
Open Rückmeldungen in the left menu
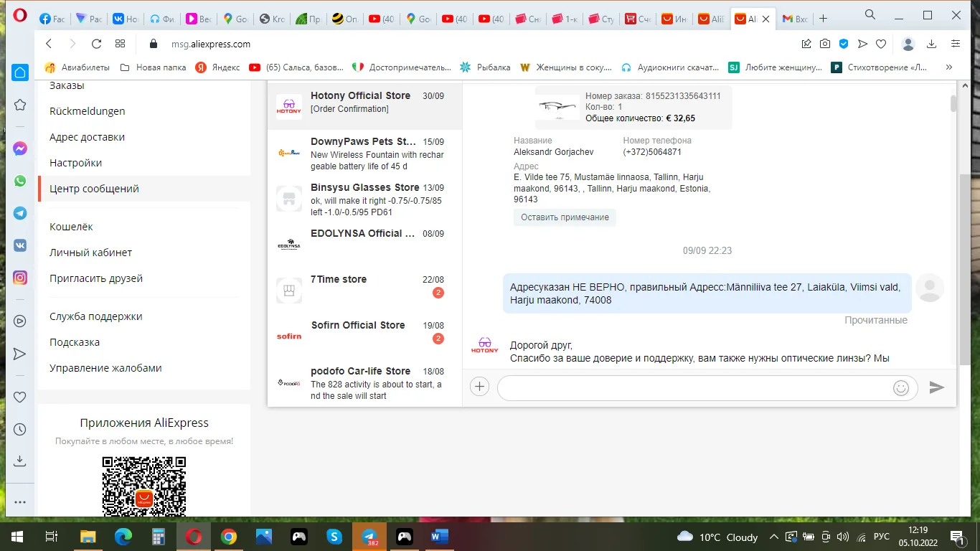[x=88, y=111]
